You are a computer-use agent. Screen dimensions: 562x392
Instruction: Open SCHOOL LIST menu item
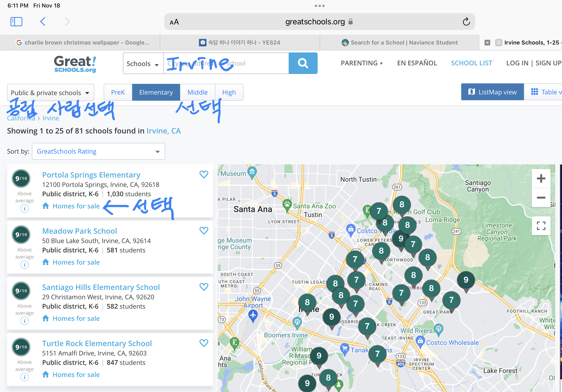471,63
